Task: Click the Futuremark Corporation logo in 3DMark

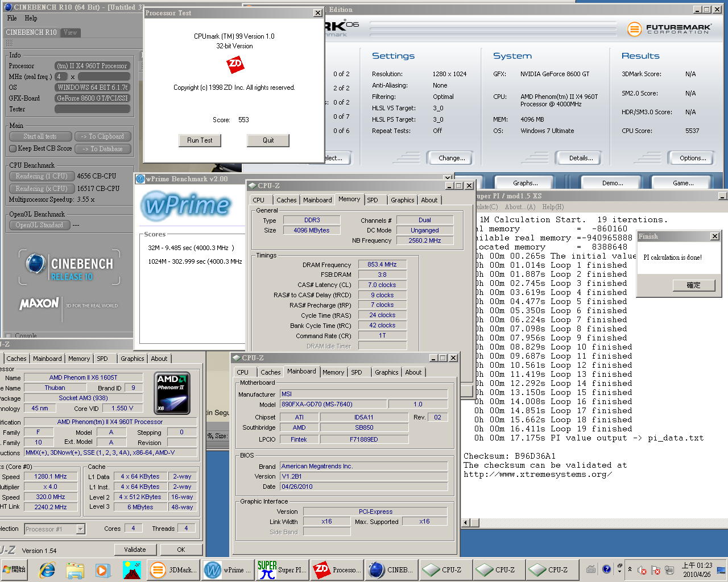Action: coord(669,28)
